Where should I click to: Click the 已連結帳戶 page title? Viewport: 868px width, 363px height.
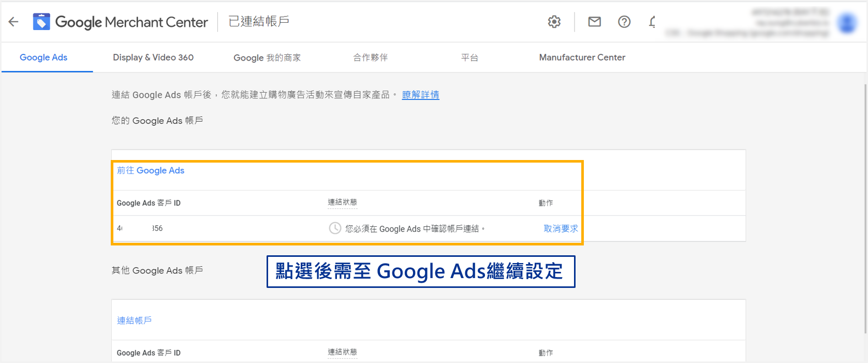tap(259, 21)
